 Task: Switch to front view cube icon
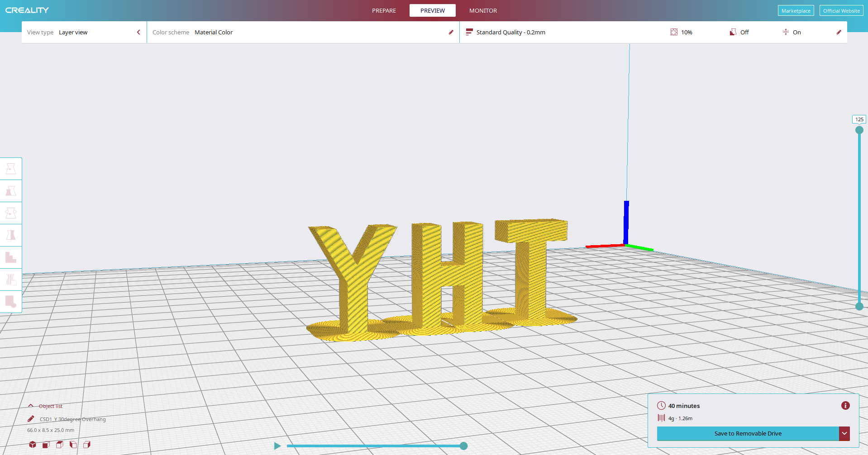click(x=46, y=445)
